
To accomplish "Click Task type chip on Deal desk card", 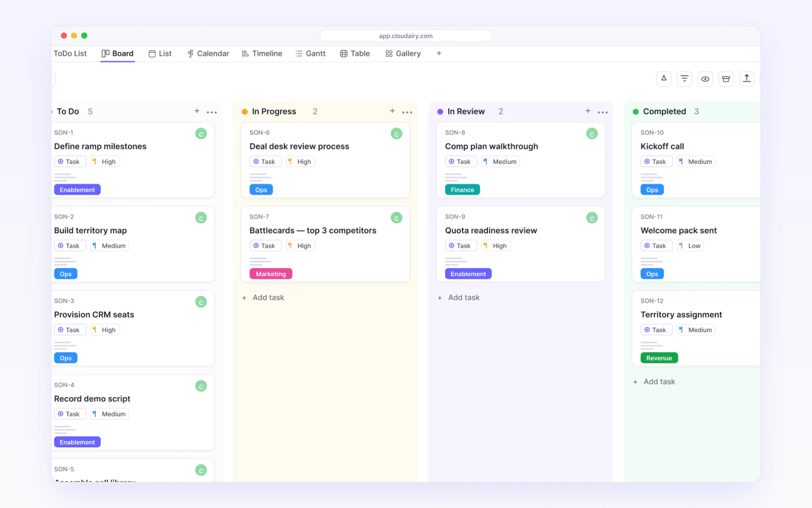I will tap(265, 162).
